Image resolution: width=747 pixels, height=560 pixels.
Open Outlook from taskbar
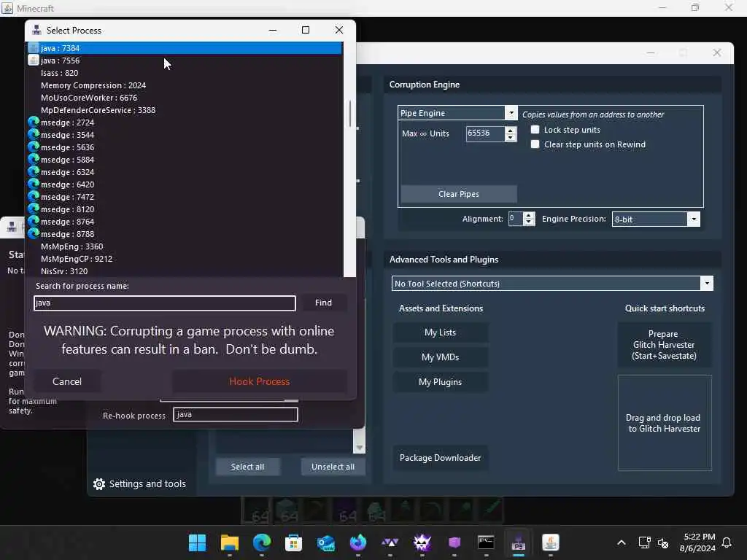[326, 542]
